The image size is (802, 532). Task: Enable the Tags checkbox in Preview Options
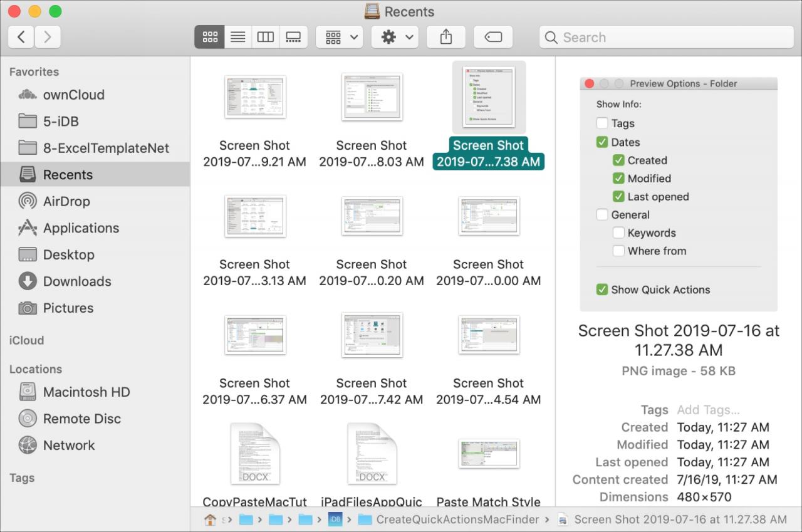click(x=602, y=123)
